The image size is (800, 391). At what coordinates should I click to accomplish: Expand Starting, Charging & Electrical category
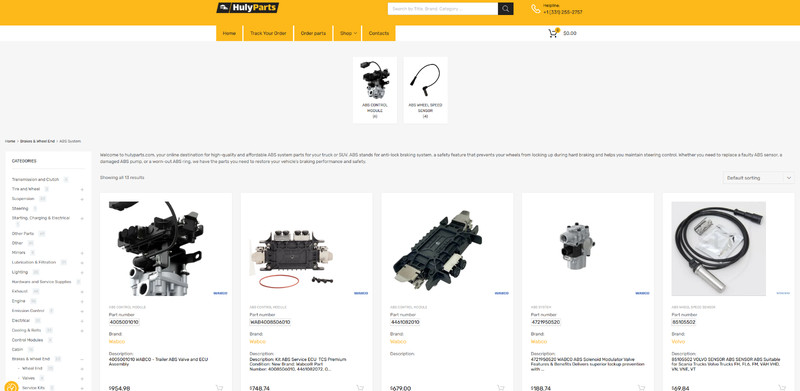point(82,218)
